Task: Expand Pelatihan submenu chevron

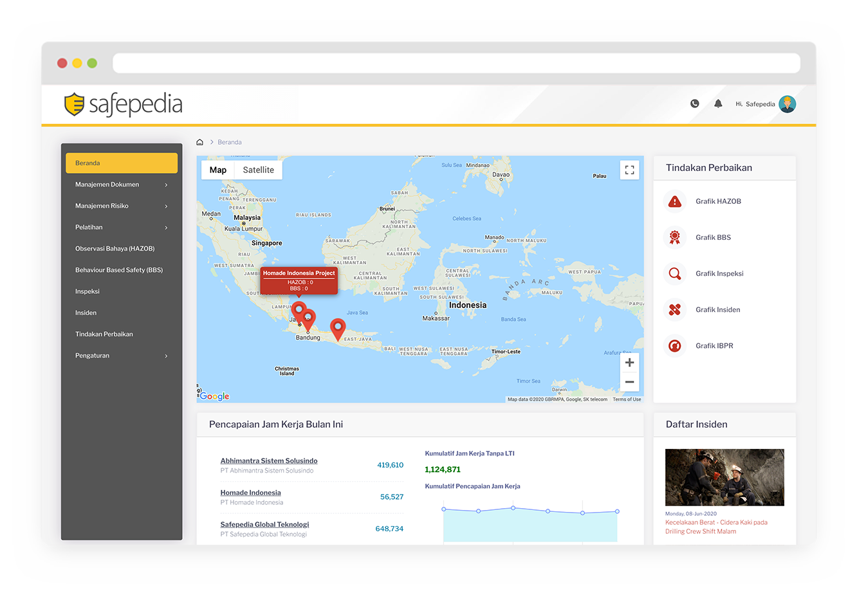Action: point(166,228)
